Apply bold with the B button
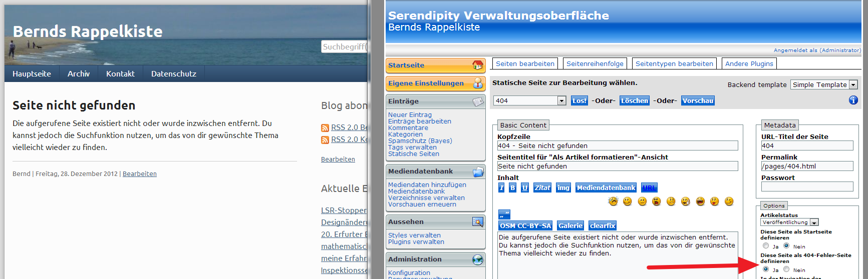868x279 pixels. click(512, 187)
